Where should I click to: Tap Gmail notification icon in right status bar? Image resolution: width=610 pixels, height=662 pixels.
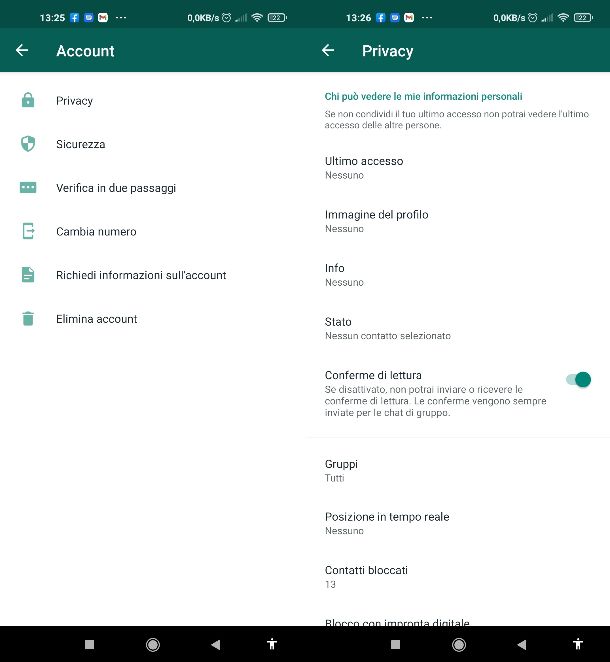[x=409, y=18]
